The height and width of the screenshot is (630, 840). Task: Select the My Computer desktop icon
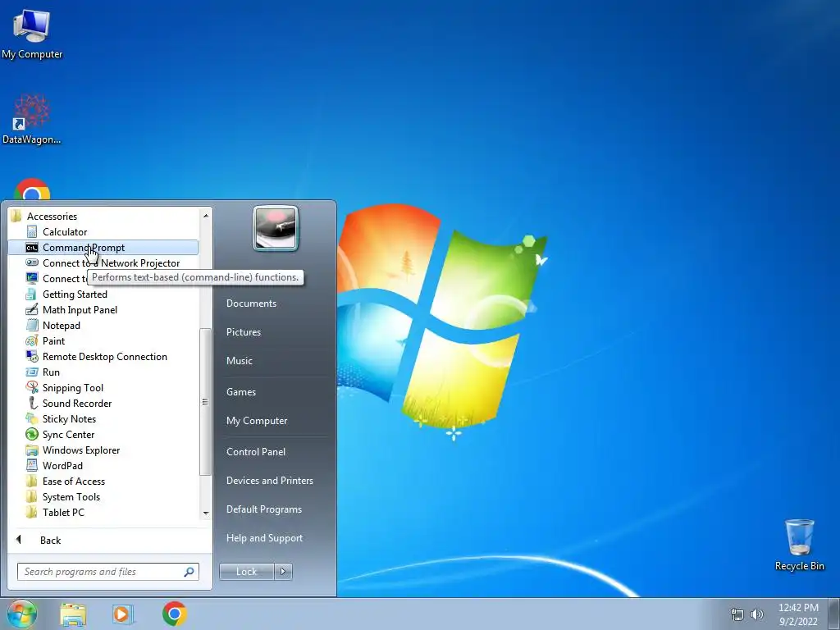click(32, 34)
